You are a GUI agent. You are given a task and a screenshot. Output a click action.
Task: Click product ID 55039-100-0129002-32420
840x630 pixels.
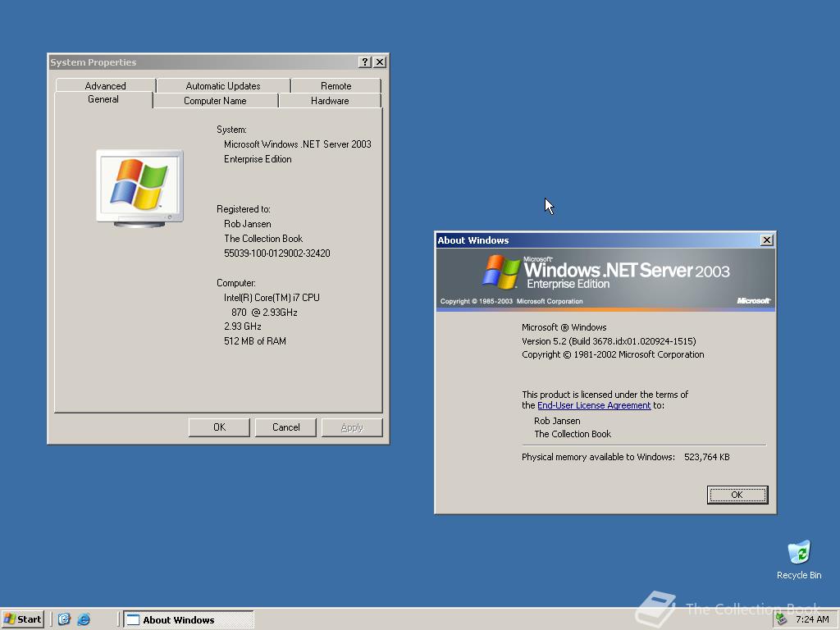tap(277, 253)
